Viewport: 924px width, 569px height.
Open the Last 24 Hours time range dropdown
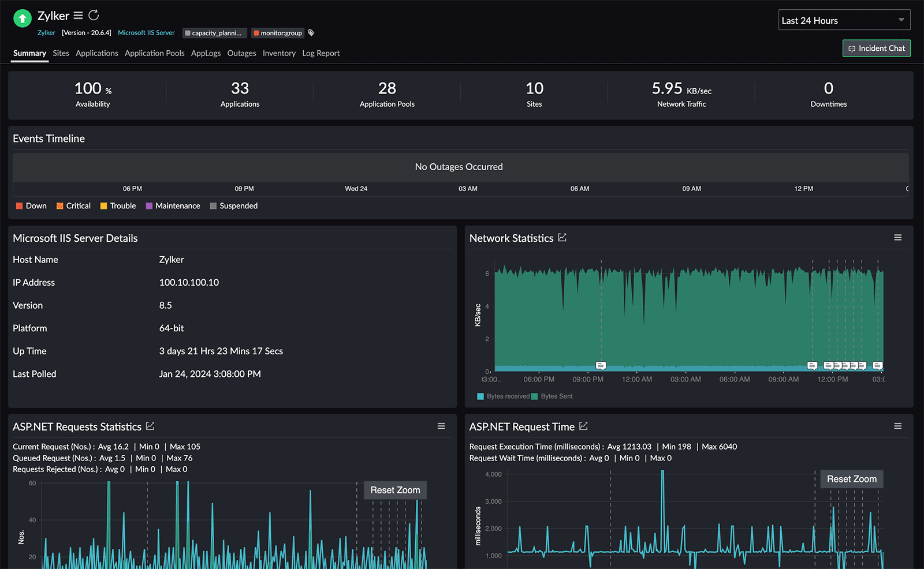tap(844, 20)
